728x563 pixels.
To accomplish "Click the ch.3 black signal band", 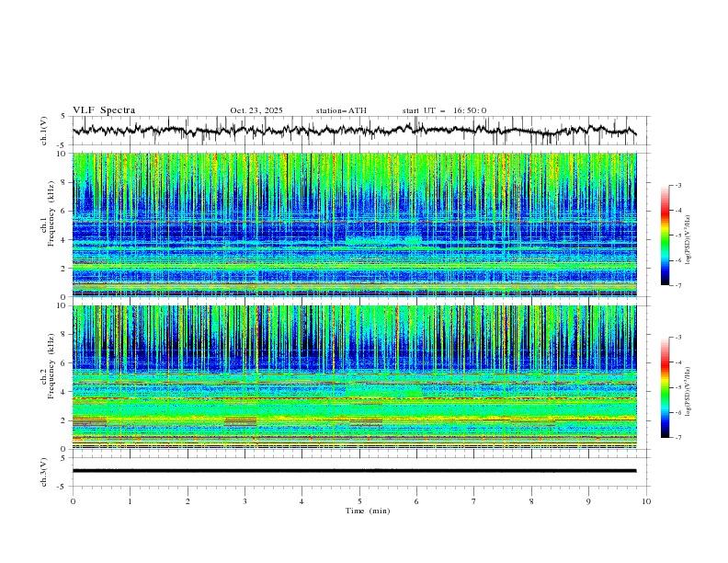I will pyautogui.click(x=354, y=471).
